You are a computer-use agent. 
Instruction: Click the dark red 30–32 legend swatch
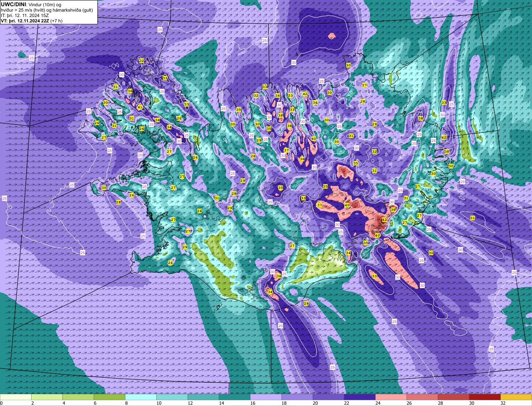485,397
